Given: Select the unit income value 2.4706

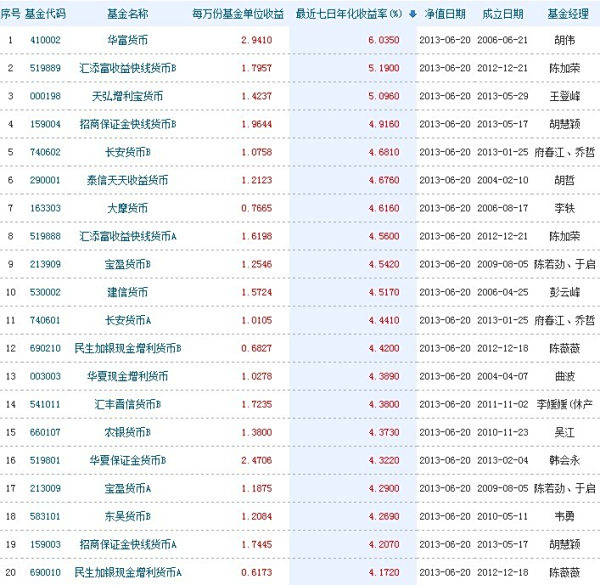Looking at the screenshot, I should (256, 460).
